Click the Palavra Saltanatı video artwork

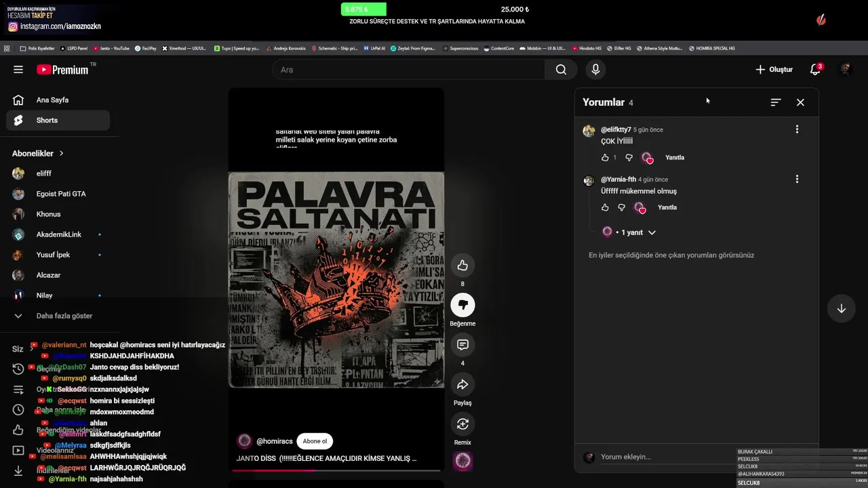(336, 280)
